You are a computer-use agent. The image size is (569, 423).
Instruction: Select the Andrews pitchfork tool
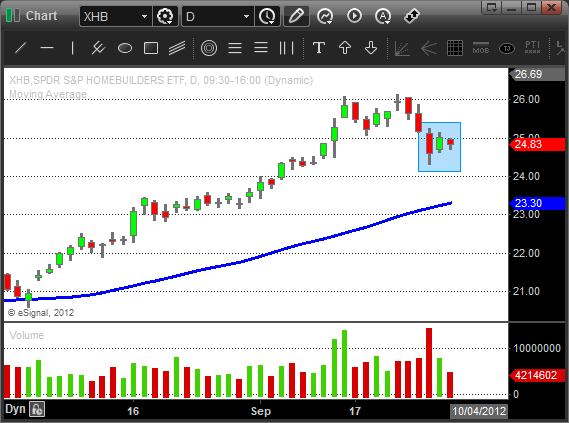[x=429, y=48]
